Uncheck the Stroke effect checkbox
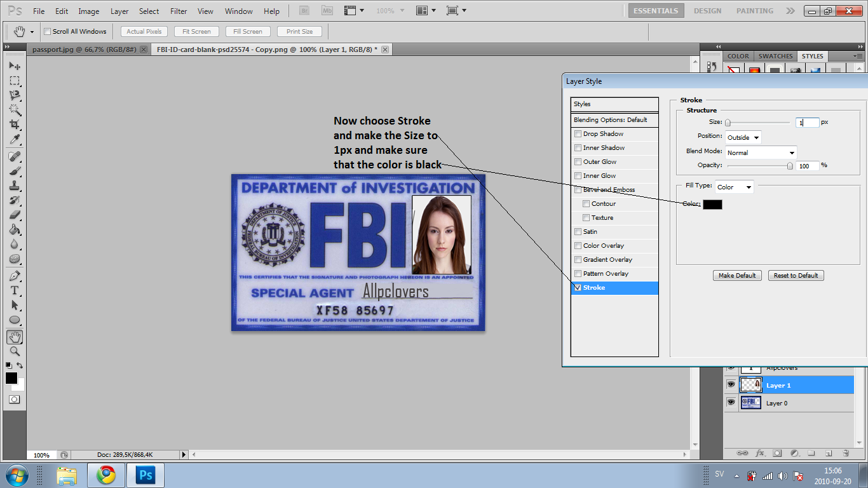The width and height of the screenshot is (868, 488). [x=578, y=288]
